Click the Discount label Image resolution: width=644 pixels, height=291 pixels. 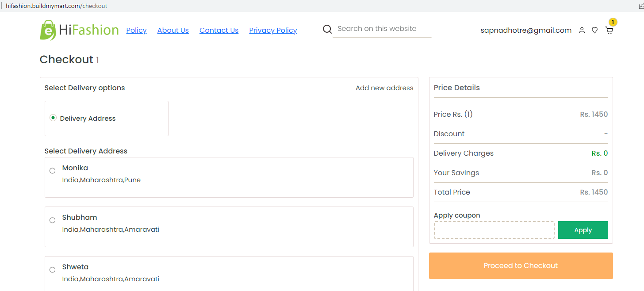(449, 134)
